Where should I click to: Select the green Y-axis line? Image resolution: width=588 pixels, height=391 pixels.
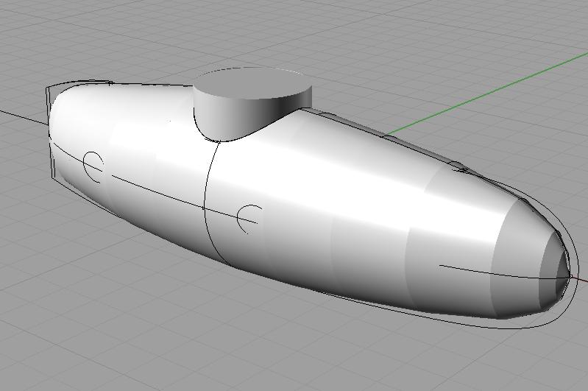[x=487, y=94]
